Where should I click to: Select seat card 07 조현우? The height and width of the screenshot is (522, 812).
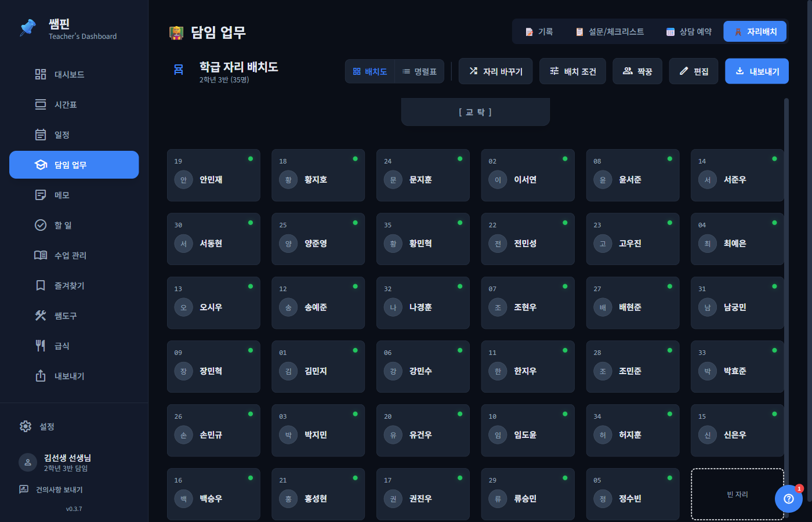coord(528,303)
